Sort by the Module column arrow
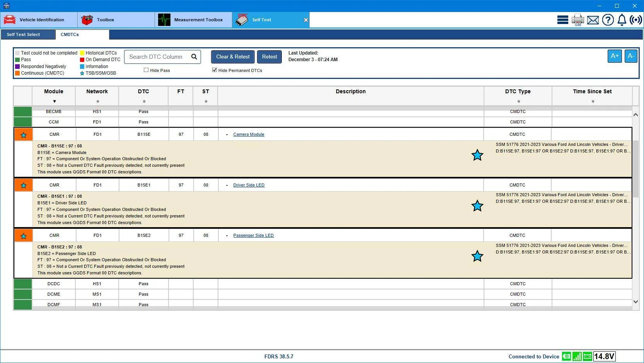Viewport: 644px width, 363px height. 55,101
